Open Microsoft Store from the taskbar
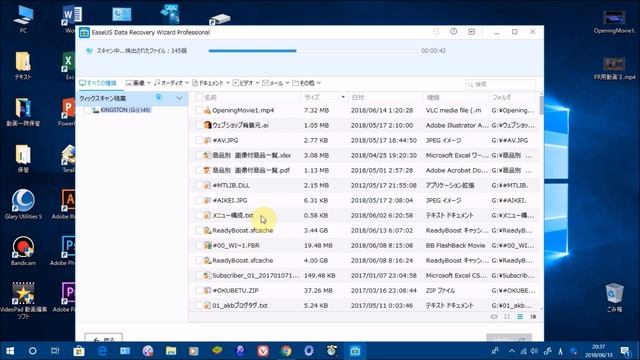The image size is (640, 360). [79, 351]
